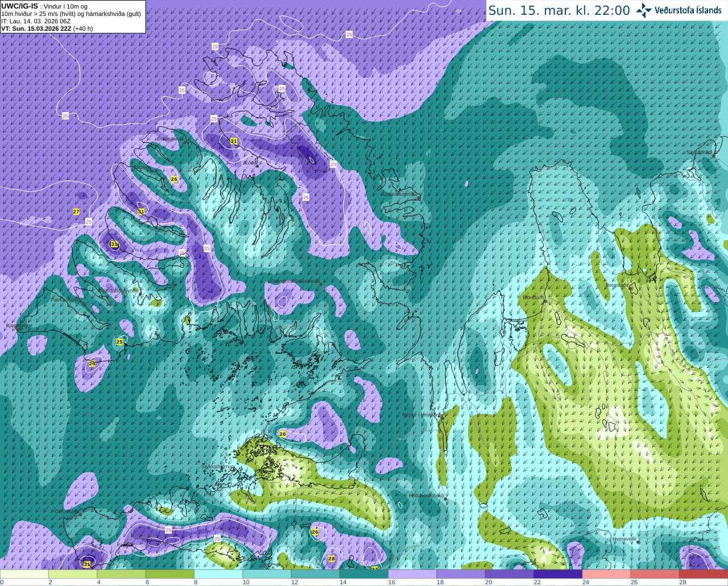Viewport: 728px width, 586px height.
Task: Pick the 16–18 m/s legend swatch
Action: (412, 574)
